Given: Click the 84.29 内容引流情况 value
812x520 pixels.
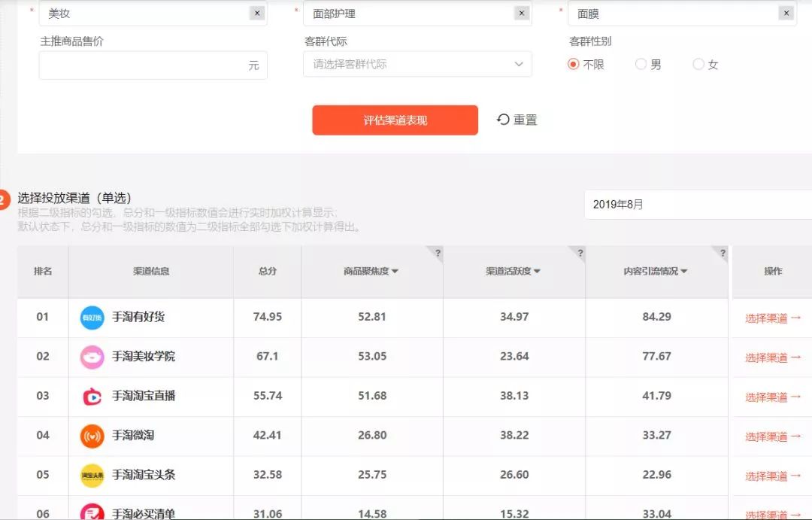Looking at the screenshot, I should click(656, 317).
